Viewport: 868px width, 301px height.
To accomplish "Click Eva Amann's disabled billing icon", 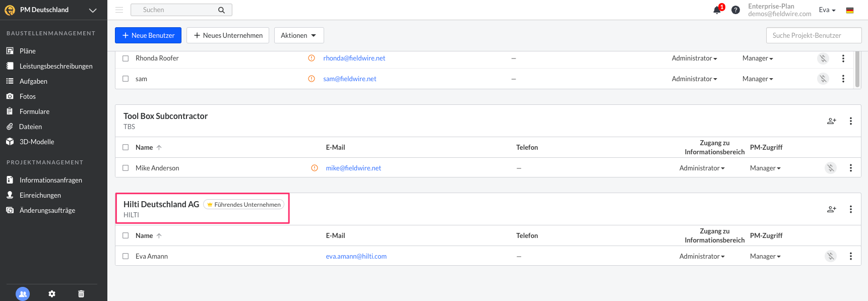I will pos(831,256).
